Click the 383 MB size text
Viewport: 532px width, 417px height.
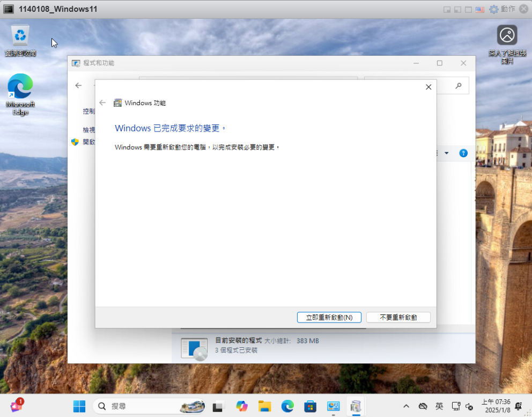tap(308, 341)
